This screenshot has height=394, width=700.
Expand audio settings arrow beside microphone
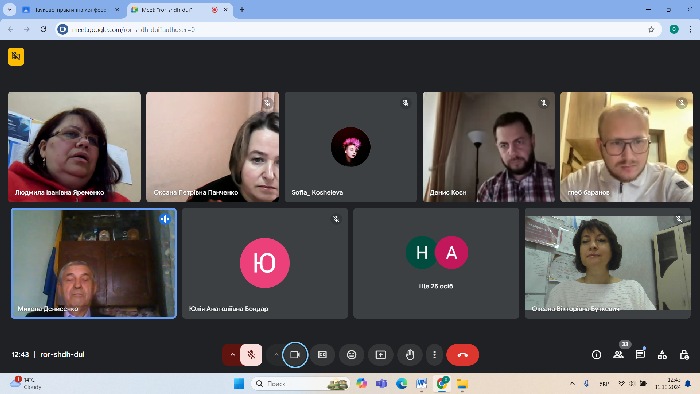[232, 355]
